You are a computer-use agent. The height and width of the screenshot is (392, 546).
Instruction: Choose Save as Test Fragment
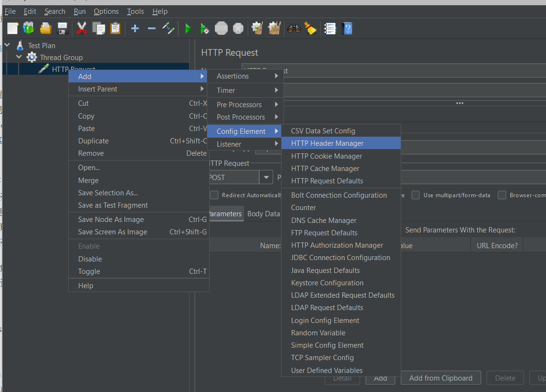click(x=139, y=205)
